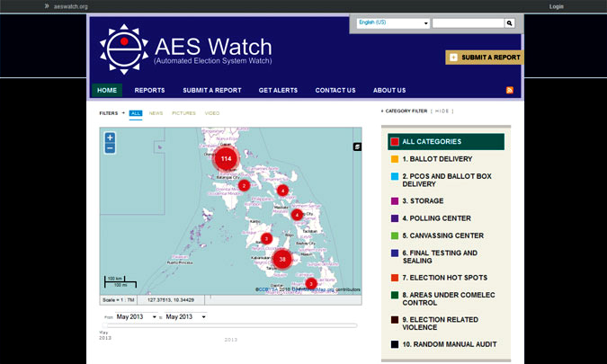Open the Reports menu item
This screenshot has height=364, width=607.
(149, 90)
